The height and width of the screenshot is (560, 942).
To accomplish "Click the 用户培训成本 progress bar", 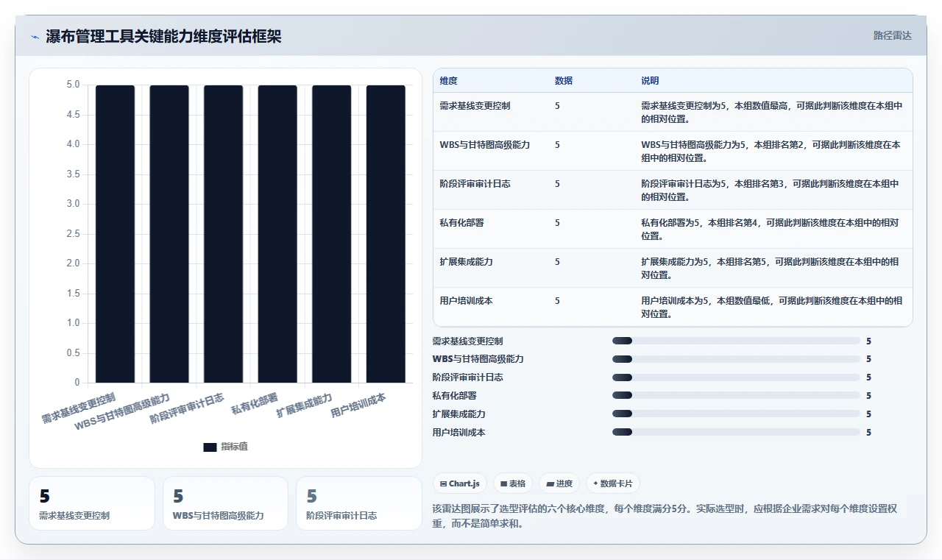I will click(736, 432).
